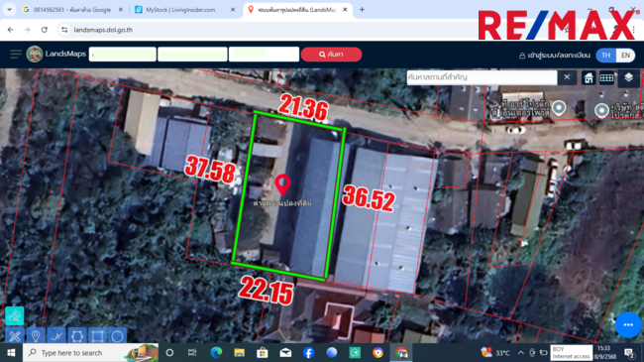Click the red search button

[x=332, y=55]
